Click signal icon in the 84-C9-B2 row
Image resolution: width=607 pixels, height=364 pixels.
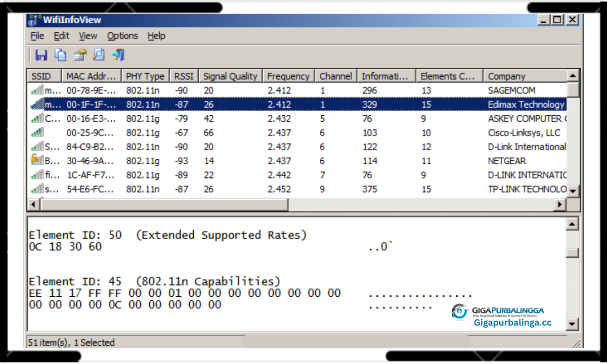pos(37,147)
